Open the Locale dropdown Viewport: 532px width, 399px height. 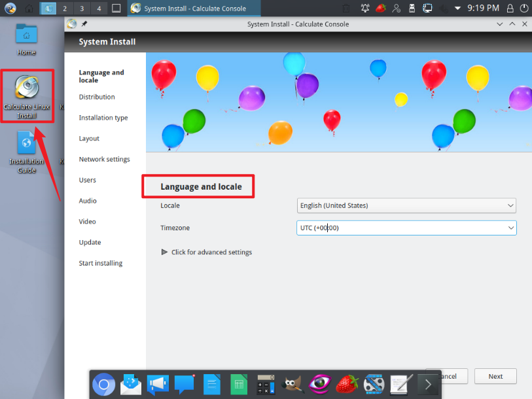coord(406,205)
